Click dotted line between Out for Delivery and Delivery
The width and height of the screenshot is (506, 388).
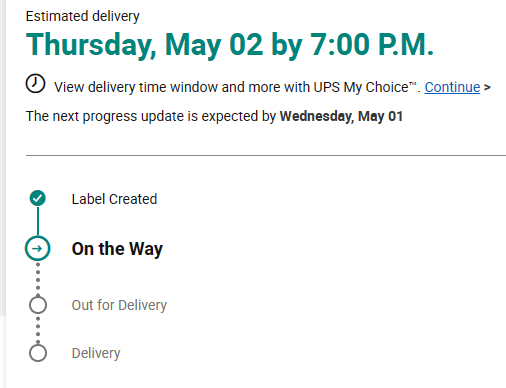[x=38, y=329]
